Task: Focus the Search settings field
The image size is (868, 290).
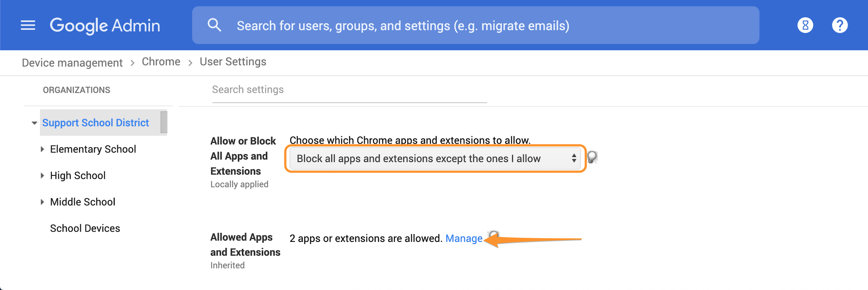Action: 349,90
